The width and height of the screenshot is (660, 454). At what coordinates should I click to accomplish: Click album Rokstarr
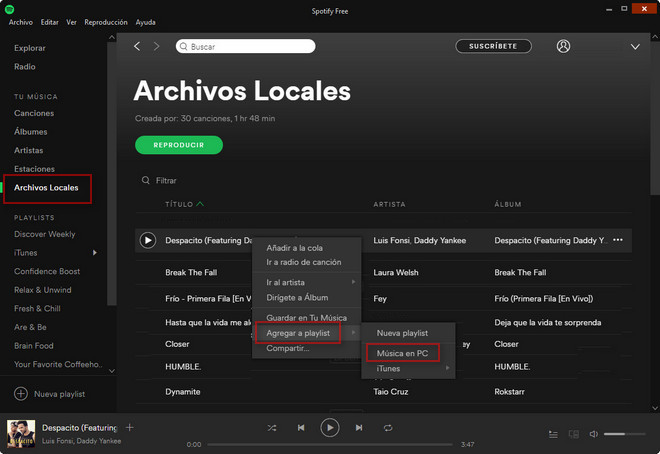click(x=509, y=392)
